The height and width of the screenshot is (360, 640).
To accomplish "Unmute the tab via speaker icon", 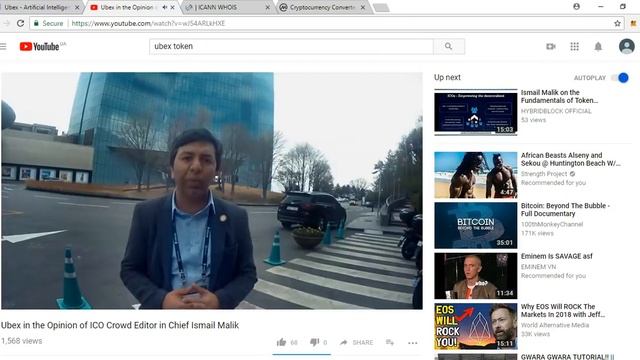I will click(164, 7).
